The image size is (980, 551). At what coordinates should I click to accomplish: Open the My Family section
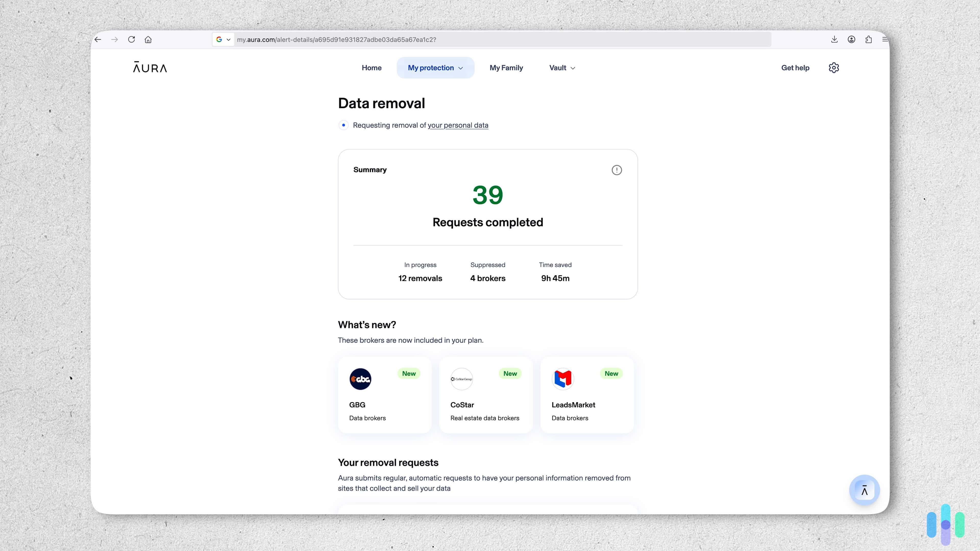(506, 67)
